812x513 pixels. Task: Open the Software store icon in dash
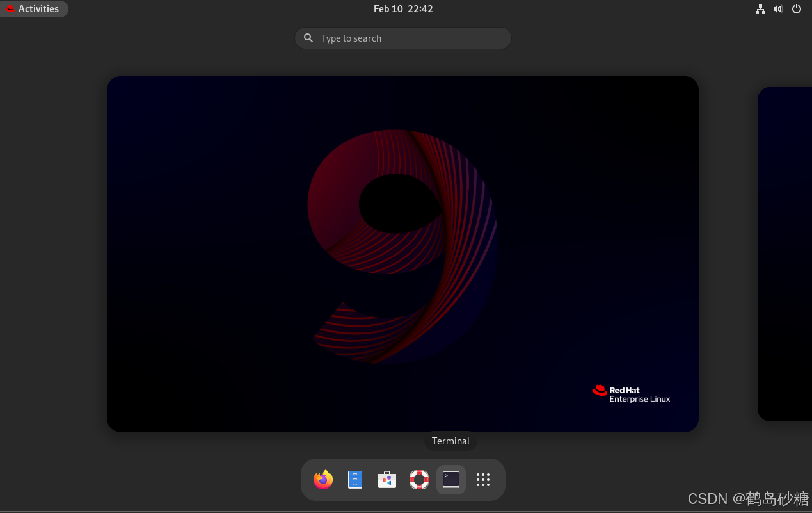(x=387, y=479)
